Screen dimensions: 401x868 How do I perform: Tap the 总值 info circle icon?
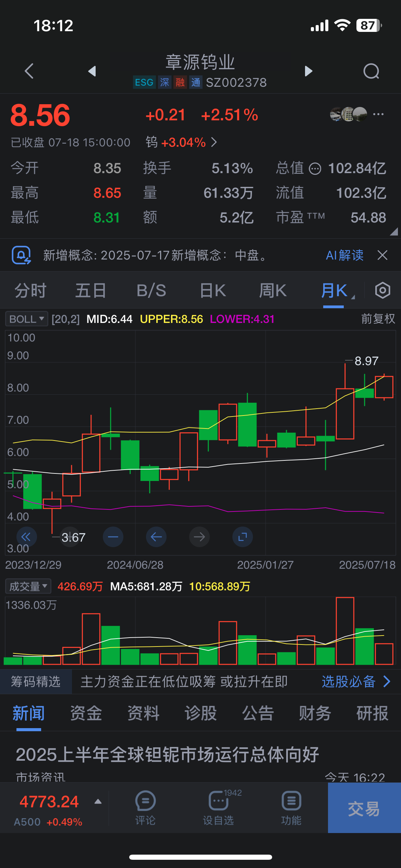pyautogui.click(x=315, y=169)
